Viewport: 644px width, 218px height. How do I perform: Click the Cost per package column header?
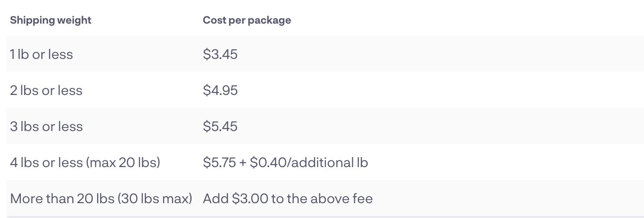(247, 20)
